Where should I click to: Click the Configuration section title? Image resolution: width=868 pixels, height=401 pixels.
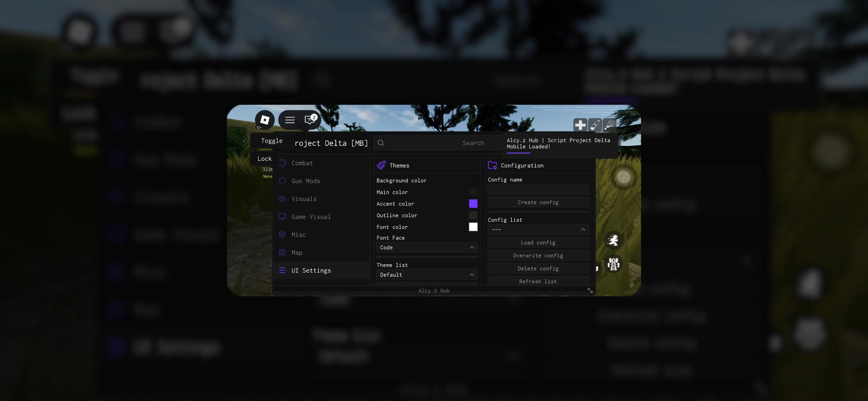coord(522,166)
